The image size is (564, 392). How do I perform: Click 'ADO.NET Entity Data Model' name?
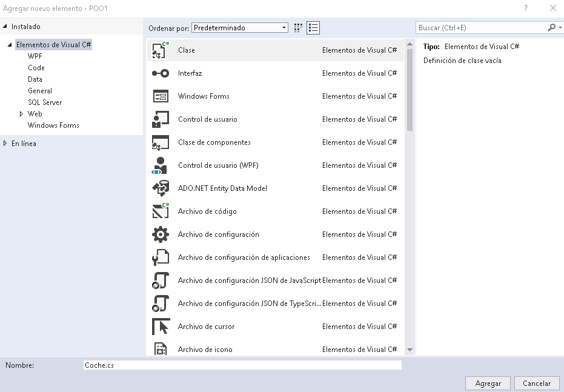tap(222, 188)
